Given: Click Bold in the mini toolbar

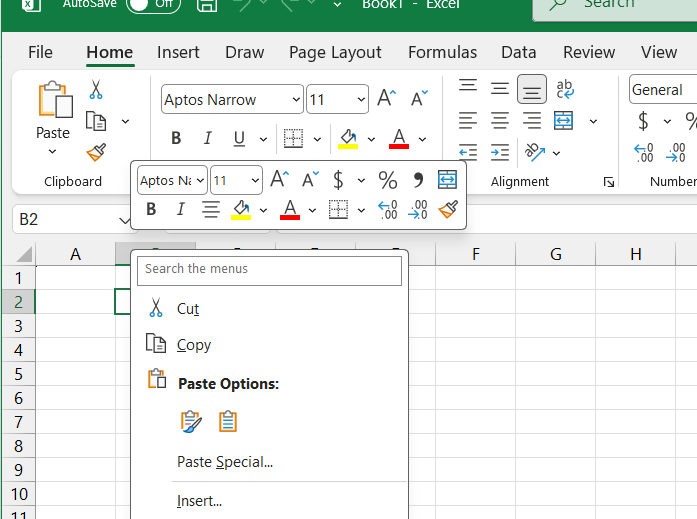Looking at the screenshot, I should click(x=151, y=209).
